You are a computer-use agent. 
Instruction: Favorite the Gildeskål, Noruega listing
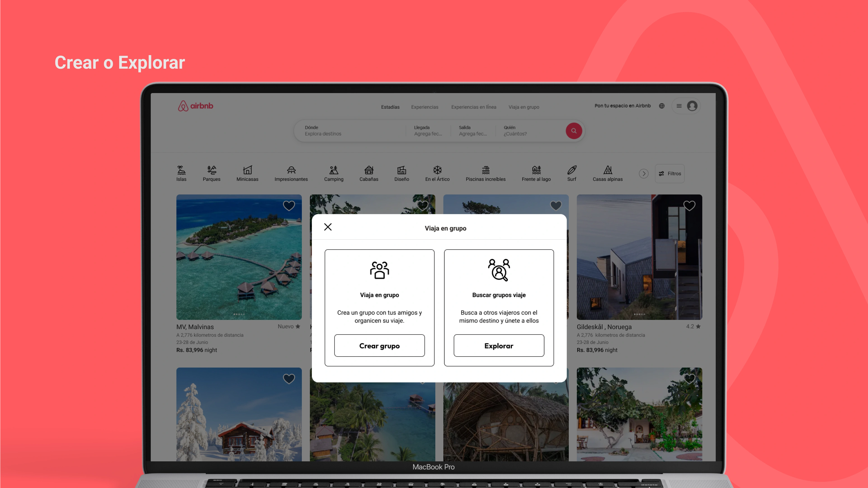click(x=689, y=206)
